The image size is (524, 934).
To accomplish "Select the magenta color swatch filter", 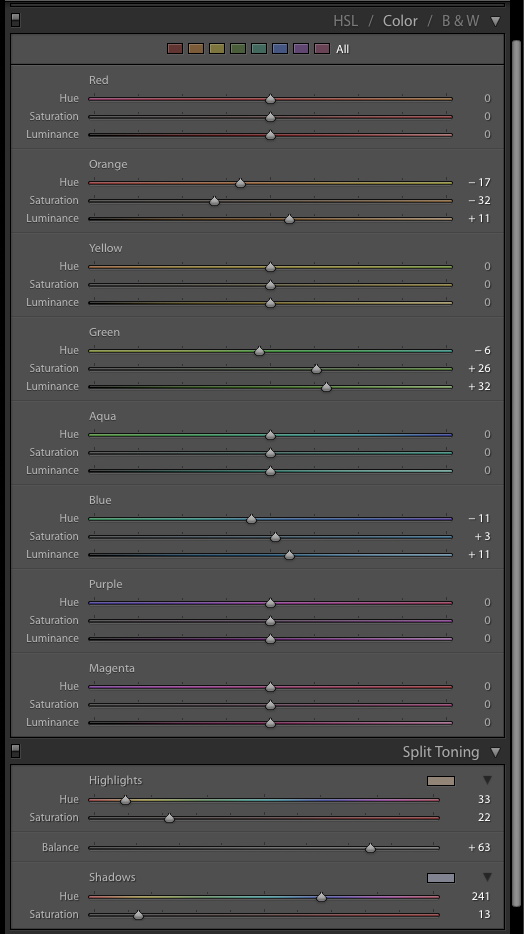I will [x=322, y=49].
